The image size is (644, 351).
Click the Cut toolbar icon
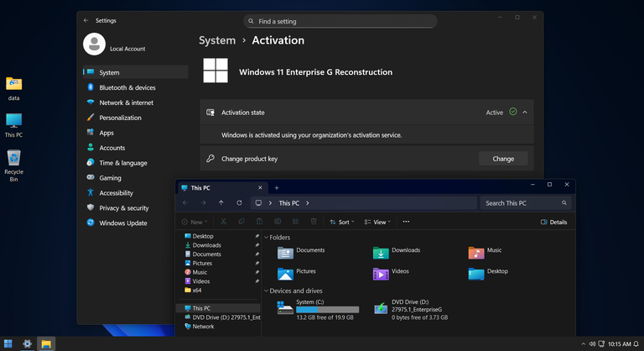tap(223, 222)
